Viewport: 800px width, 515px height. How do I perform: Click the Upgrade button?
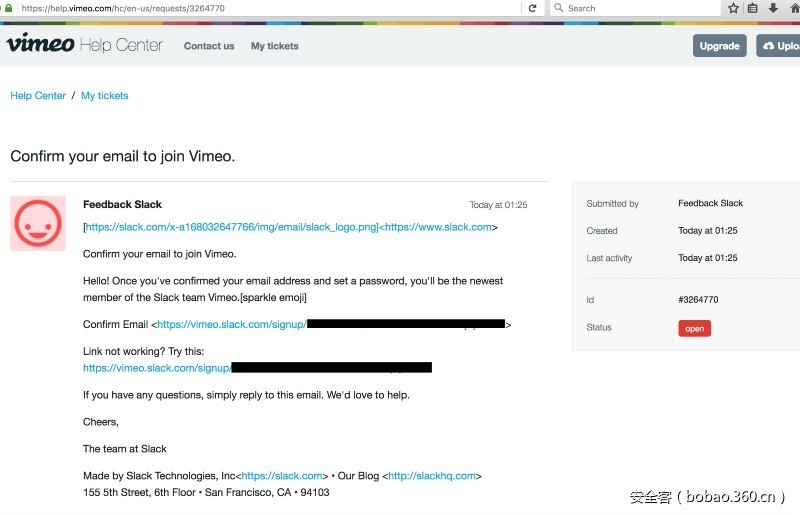[x=719, y=46]
